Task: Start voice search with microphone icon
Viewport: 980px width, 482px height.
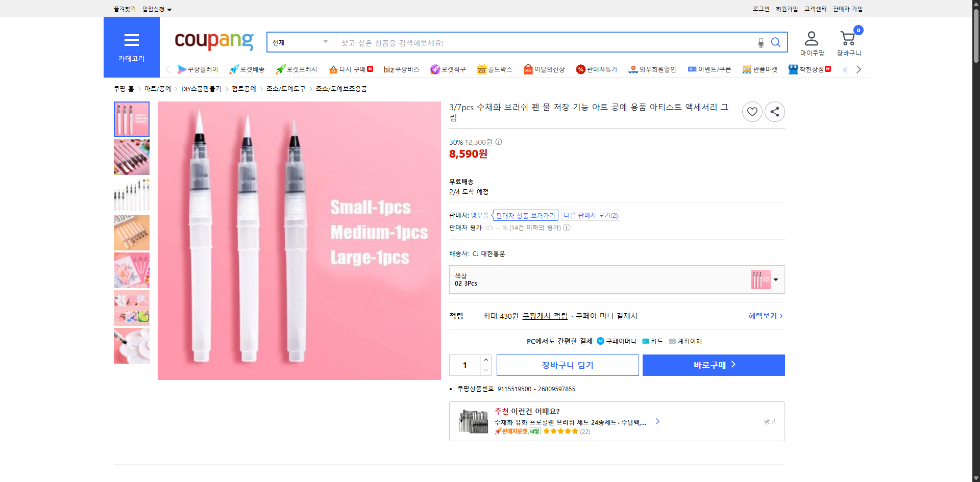Action: [x=761, y=43]
